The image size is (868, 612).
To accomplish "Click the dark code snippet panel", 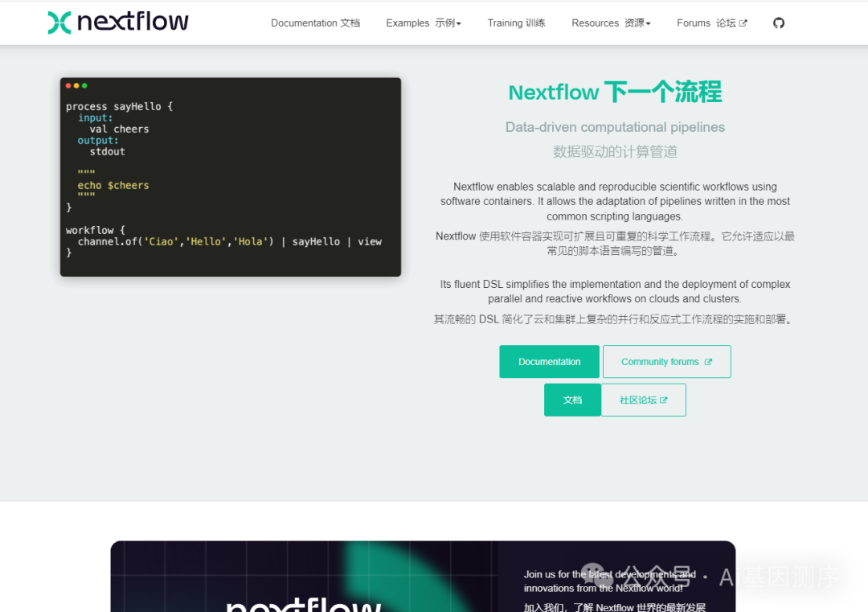I will tap(230, 177).
